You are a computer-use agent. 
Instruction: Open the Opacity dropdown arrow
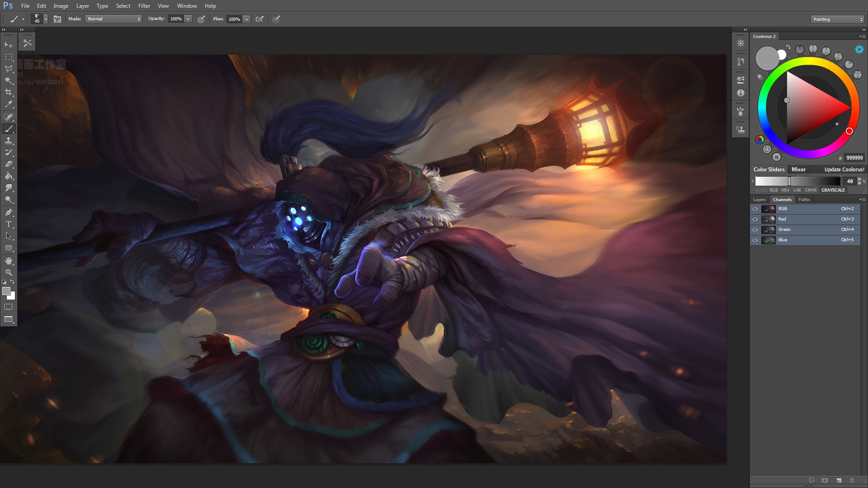click(x=187, y=19)
